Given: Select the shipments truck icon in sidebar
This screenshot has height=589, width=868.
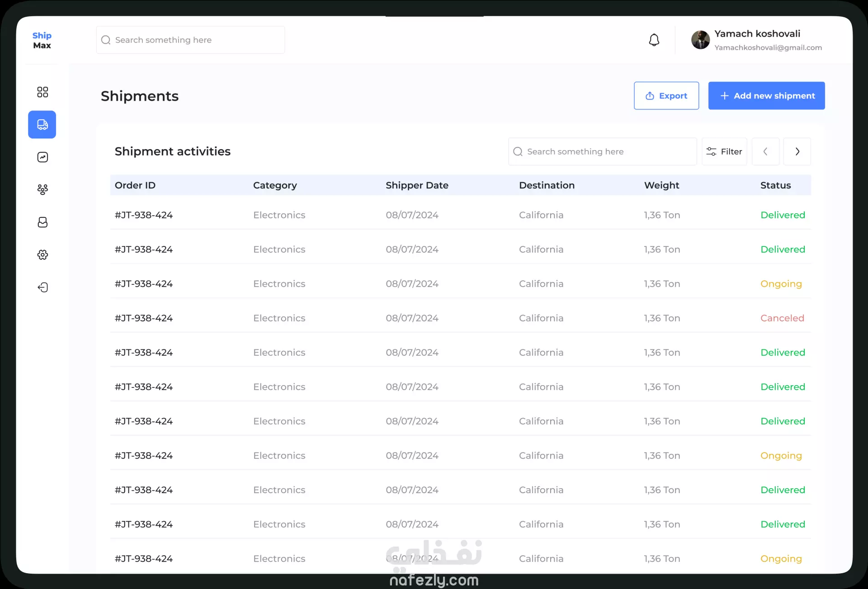Looking at the screenshot, I should pyautogui.click(x=42, y=124).
